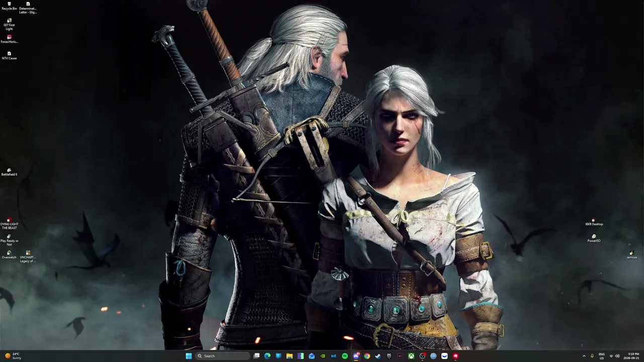Viewport: 644px width, 362px height.
Task: Open Discord from the taskbar
Action: [x=356, y=356]
